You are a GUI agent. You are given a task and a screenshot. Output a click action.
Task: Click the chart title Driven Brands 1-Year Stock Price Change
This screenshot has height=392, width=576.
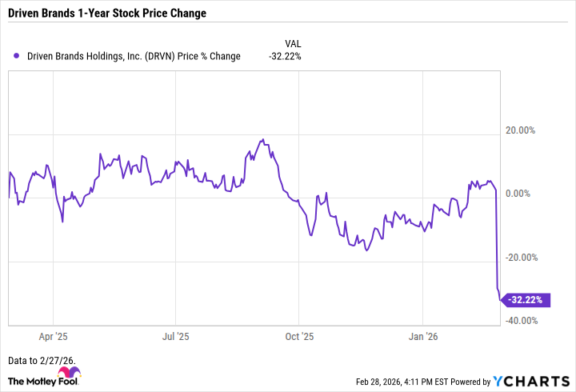pyautogui.click(x=108, y=14)
